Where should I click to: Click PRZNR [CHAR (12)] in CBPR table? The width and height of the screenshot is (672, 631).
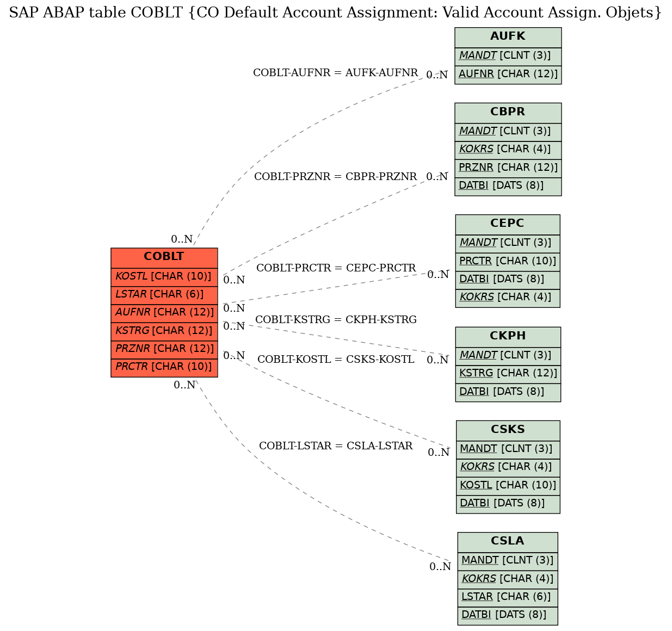tap(508, 168)
